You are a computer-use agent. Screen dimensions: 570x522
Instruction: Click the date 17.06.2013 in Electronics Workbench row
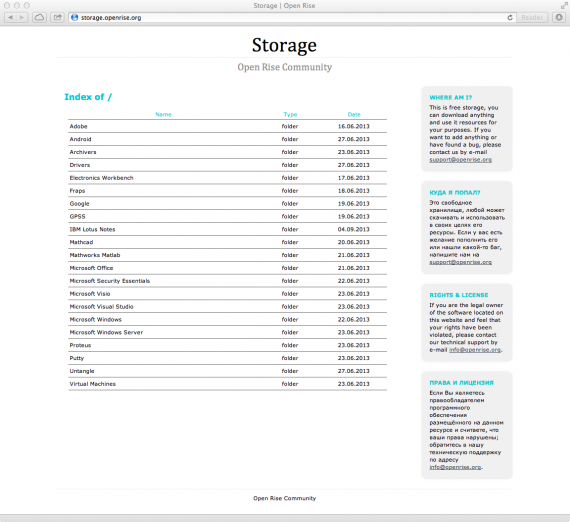click(353, 178)
